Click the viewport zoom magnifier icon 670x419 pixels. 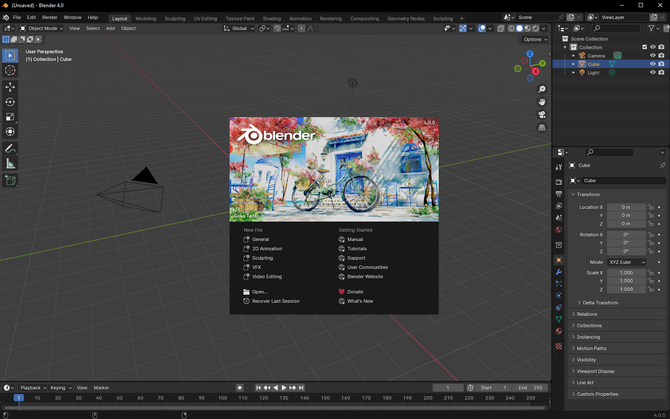(542, 89)
